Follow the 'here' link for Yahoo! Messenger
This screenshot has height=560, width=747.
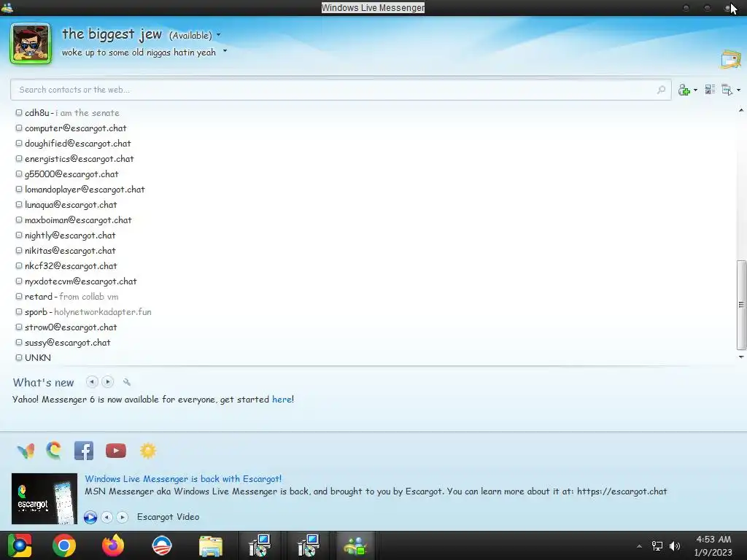[282, 399]
